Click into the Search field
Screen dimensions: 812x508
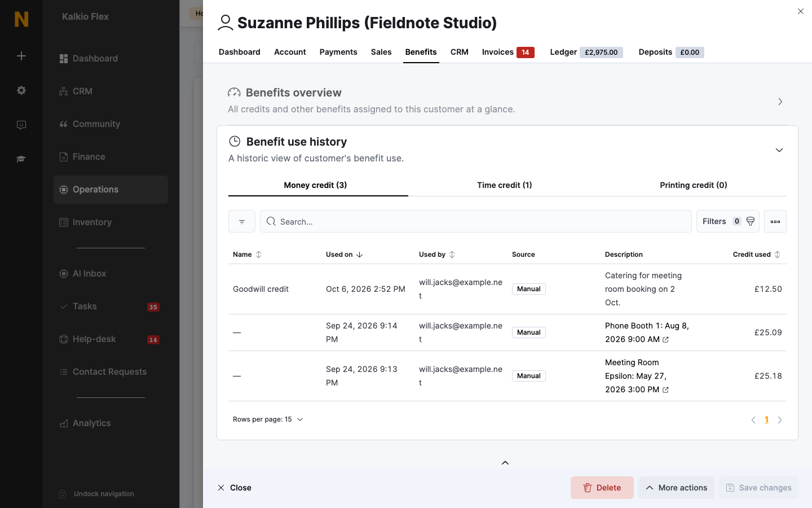pyautogui.click(x=476, y=221)
